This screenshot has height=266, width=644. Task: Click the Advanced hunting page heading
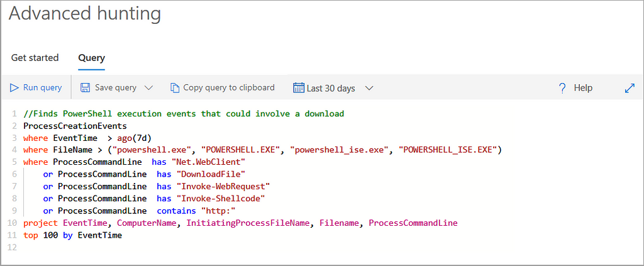point(85,13)
